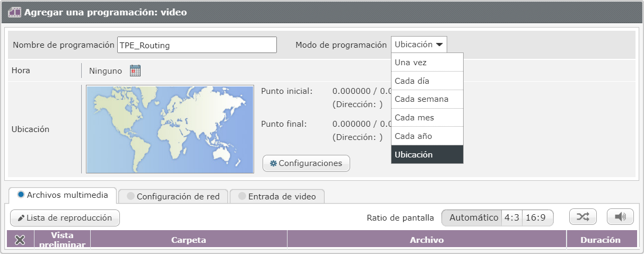The height and width of the screenshot is (254, 644).
Task: Open Lista de reproducción button
Action: click(x=65, y=218)
